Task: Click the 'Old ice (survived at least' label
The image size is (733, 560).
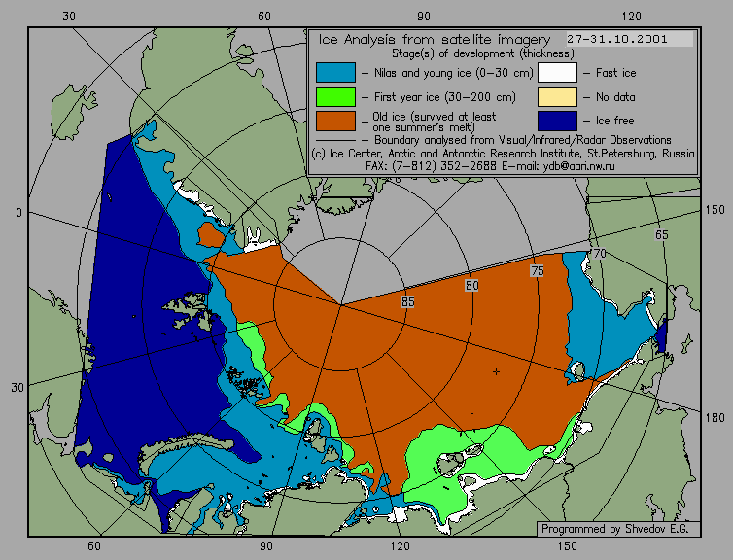Action: tap(435, 117)
